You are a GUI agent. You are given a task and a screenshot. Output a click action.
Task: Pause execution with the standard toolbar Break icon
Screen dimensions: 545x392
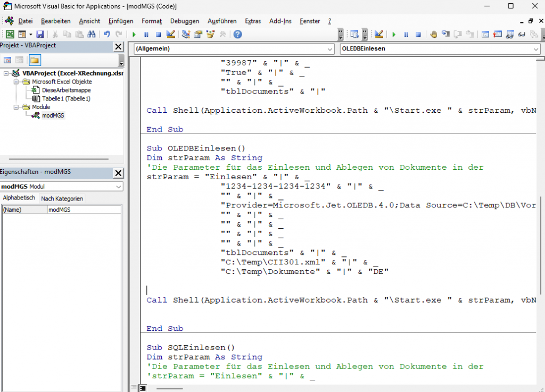click(146, 34)
